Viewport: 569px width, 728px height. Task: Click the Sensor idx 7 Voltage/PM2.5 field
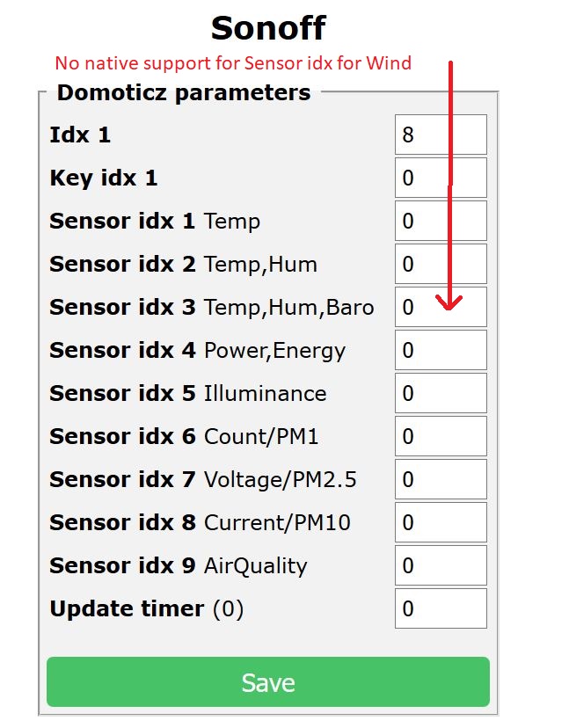(x=440, y=479)
